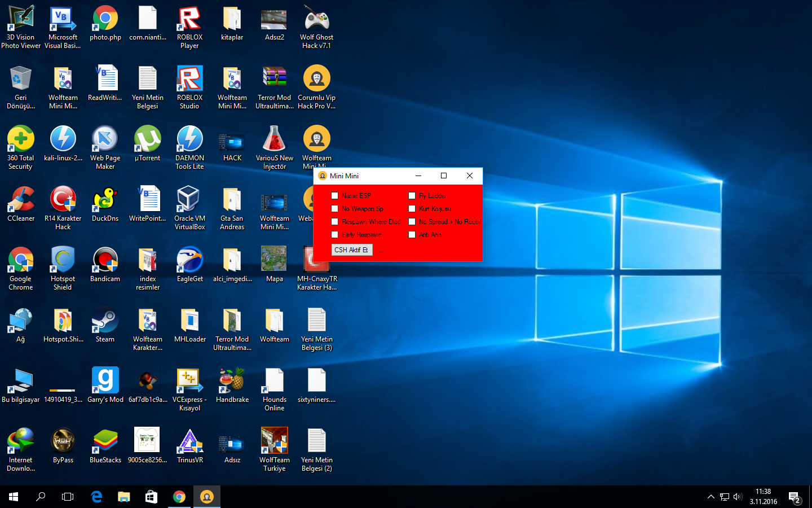
Task: Select the µTorrent desktop shortcut
Action: pos(148,144)
